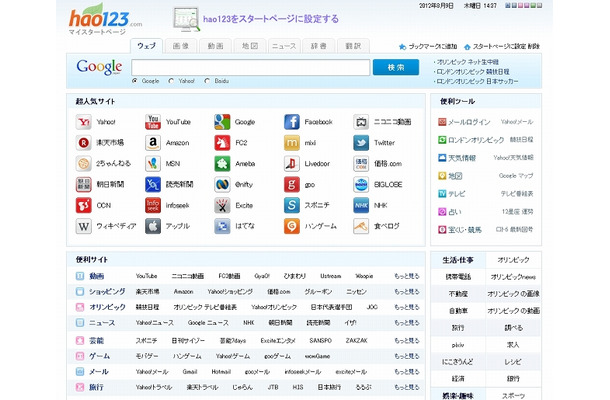
Task: Click the OCN site icon
Action: tap(83, 205)
